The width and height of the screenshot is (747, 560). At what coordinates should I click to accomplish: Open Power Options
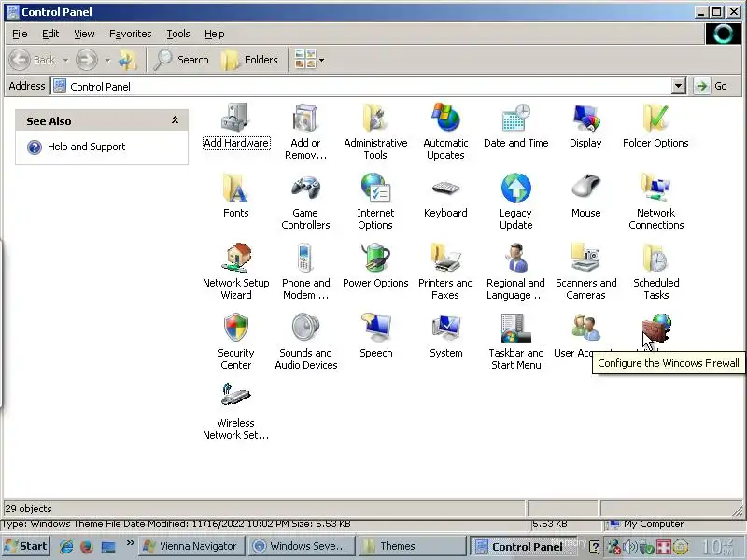375,266
